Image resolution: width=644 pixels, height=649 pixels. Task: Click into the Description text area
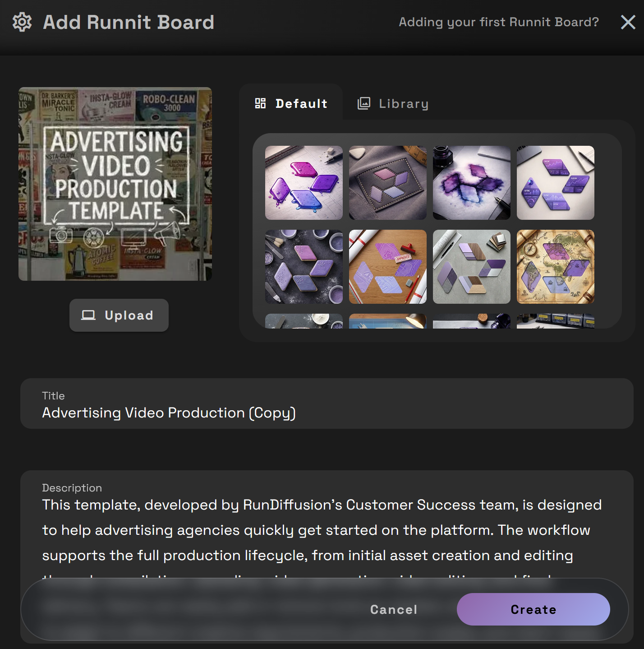[x=327, y=530]
